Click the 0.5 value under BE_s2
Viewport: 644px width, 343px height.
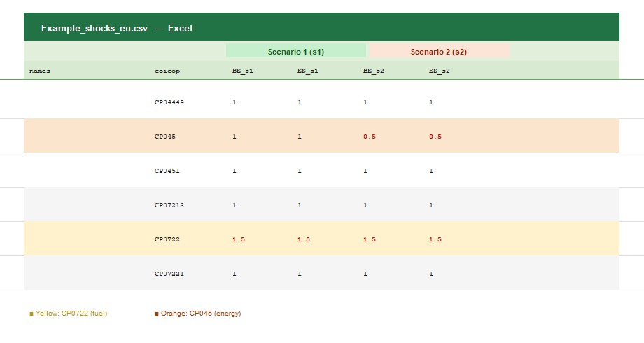[370, 136]
